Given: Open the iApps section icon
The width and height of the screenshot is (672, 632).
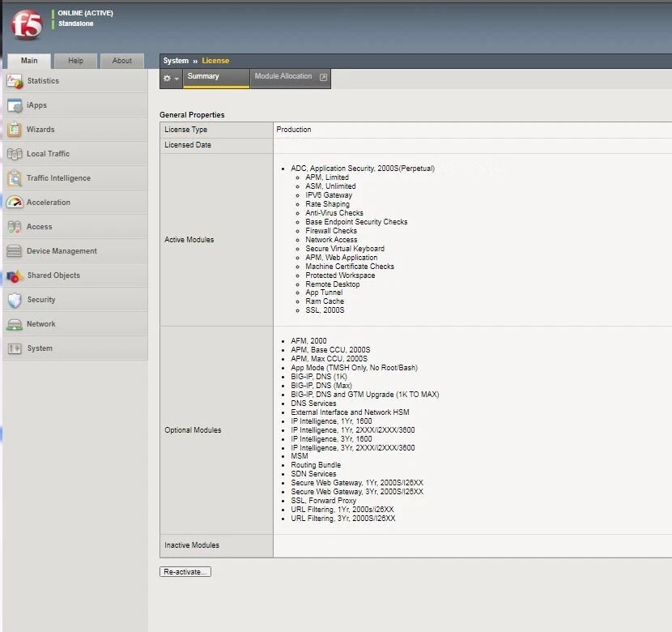Looking at the screenshot, I should click(x=15, y=105).
